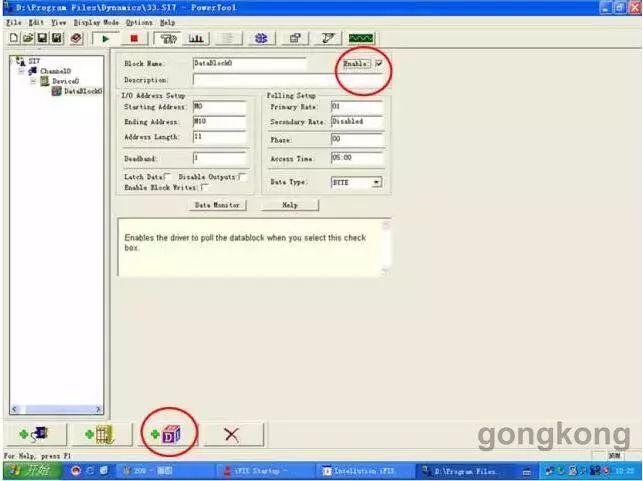The image size is (643, 481).
Task: Open the Options menu
Action: 139,21
